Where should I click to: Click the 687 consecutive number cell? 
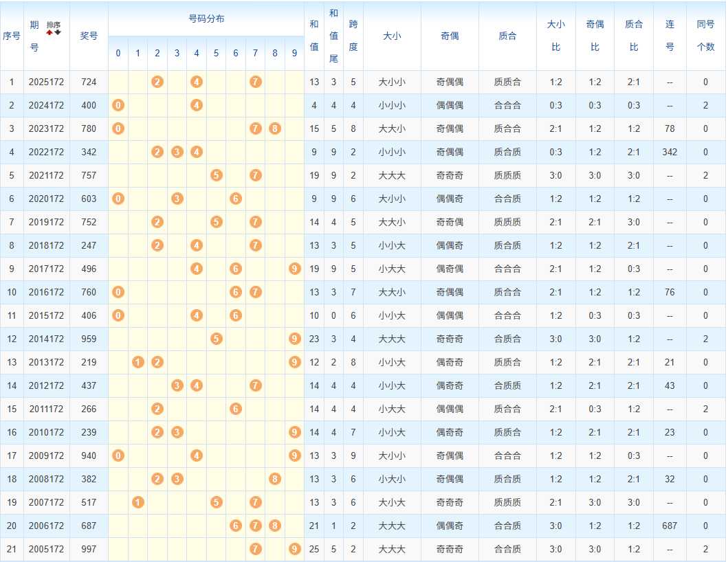click(x=670, y=526)
